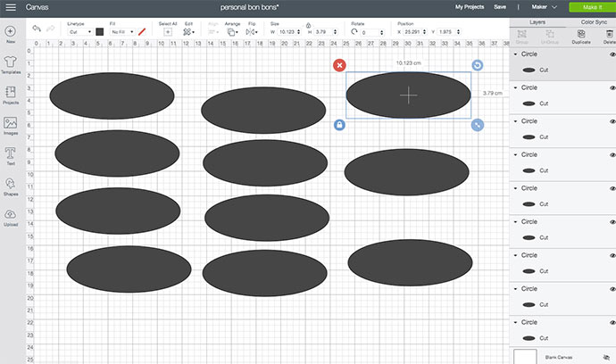Adjust the Width value stepper
This screenshot has width=616, height=364.
[298, 32]
